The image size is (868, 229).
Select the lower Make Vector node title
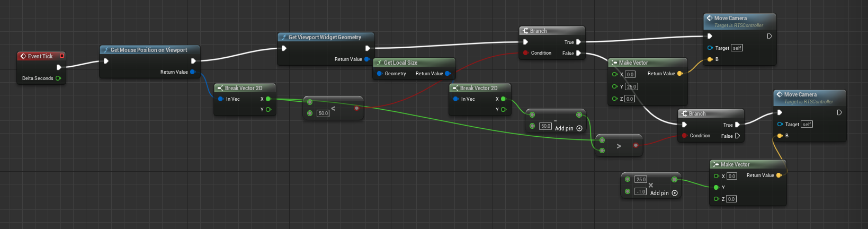[x=735, y=164]
